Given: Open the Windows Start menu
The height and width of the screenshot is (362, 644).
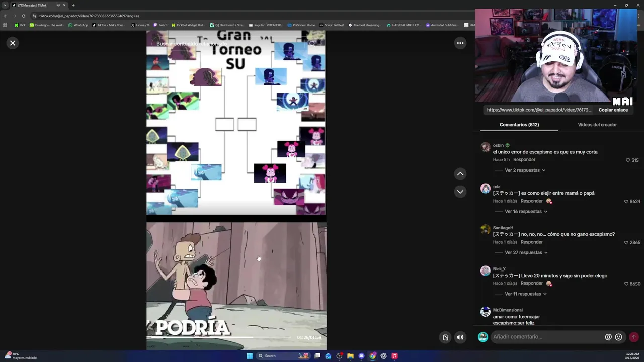Looking at the screenshot, I should (x=250, y=356).
